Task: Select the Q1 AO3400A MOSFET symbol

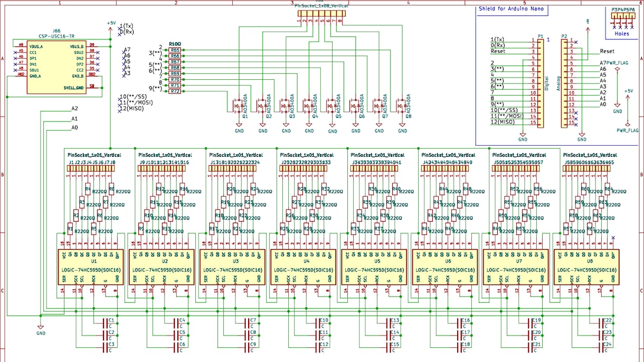Action: (x=240, y=107)
